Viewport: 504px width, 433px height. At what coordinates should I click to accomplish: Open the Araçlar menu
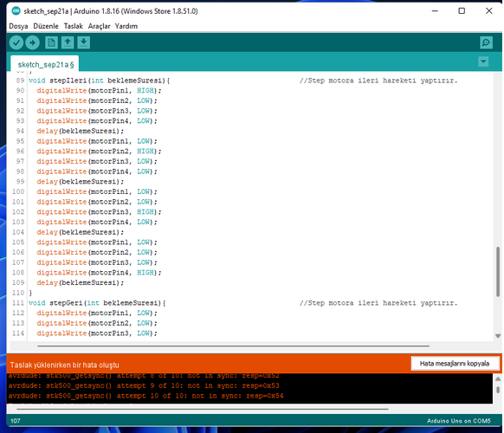point(99,26)
